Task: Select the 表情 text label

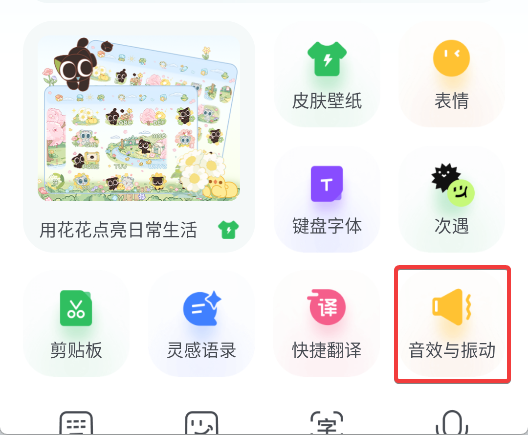Action: (x=452, y=101)
